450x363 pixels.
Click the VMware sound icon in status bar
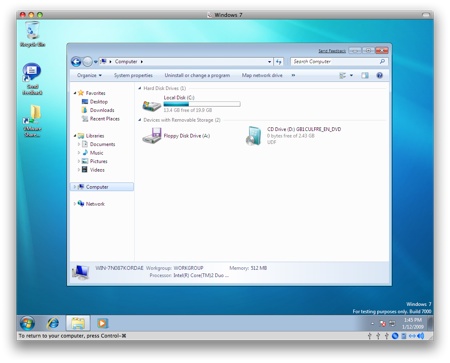pyautogui.click(x=421, y=336)
